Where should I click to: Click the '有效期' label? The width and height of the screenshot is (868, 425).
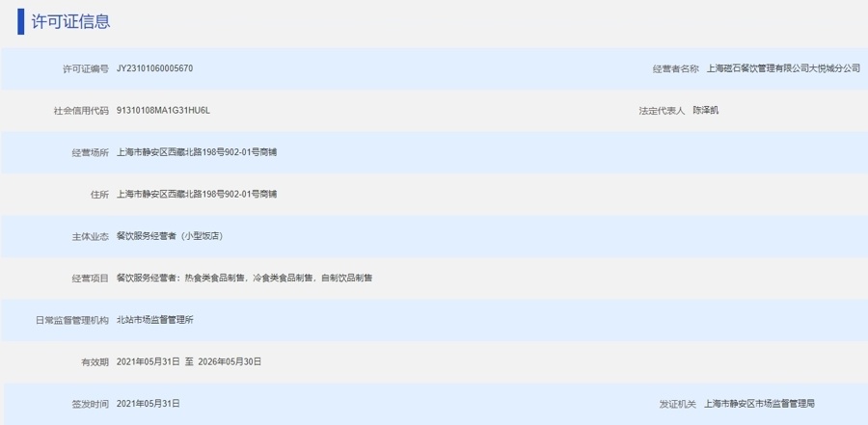tap(95, 362)
